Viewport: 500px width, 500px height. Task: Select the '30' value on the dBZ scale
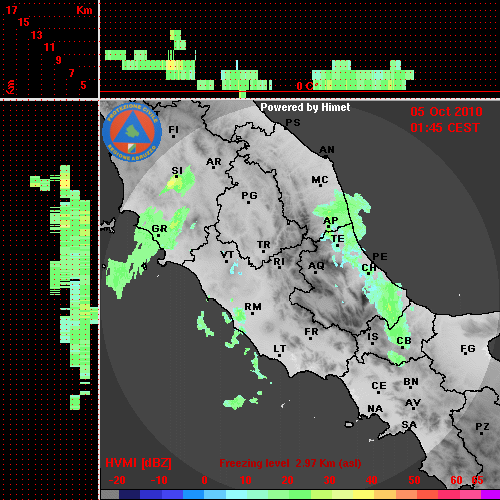329,480
